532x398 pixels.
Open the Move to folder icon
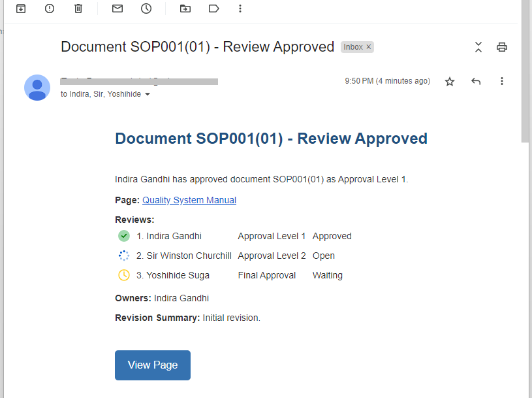click(185, 8)
